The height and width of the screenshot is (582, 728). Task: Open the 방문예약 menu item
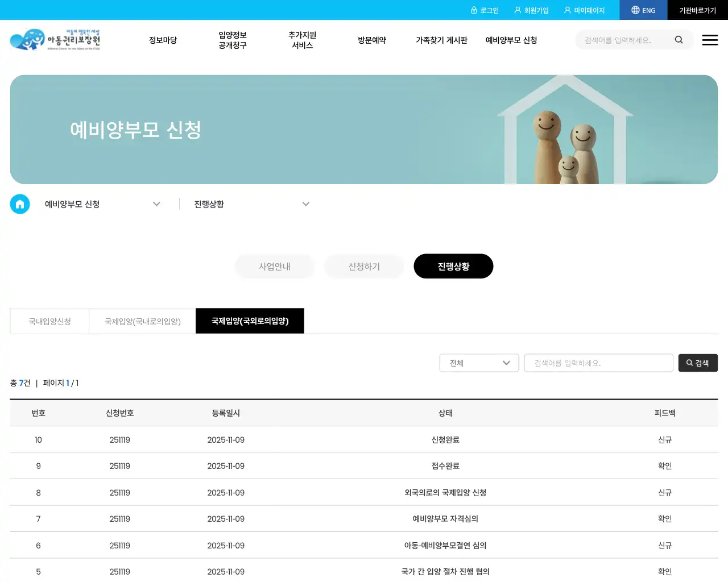(372, 40)
